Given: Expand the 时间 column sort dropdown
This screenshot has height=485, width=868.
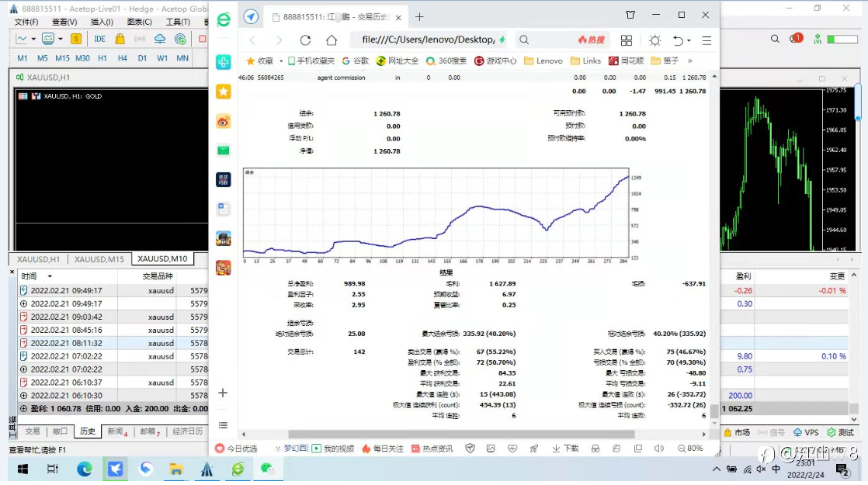Looking at the screenshot, I should pos(50,276).
